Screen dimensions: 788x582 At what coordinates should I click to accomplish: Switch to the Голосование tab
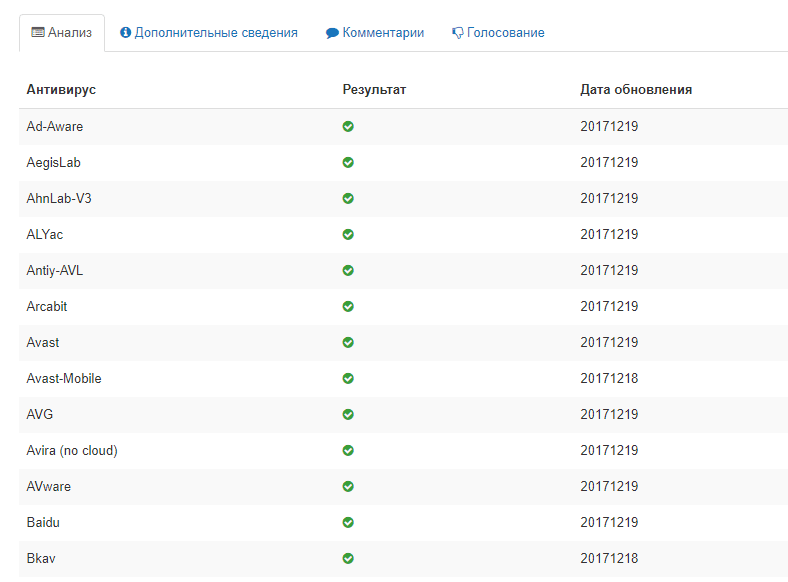[498, 33]
